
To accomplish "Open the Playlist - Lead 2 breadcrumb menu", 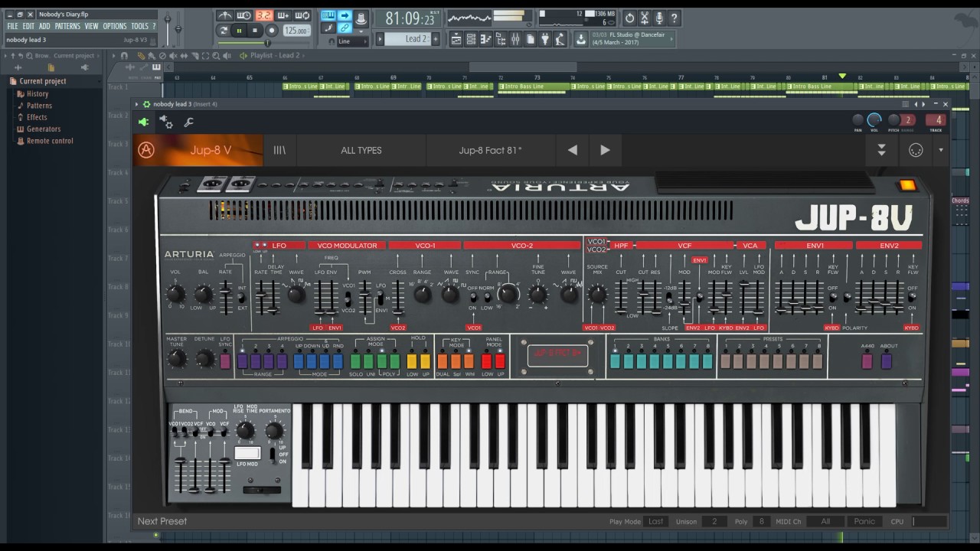I will tap(275, 55).
